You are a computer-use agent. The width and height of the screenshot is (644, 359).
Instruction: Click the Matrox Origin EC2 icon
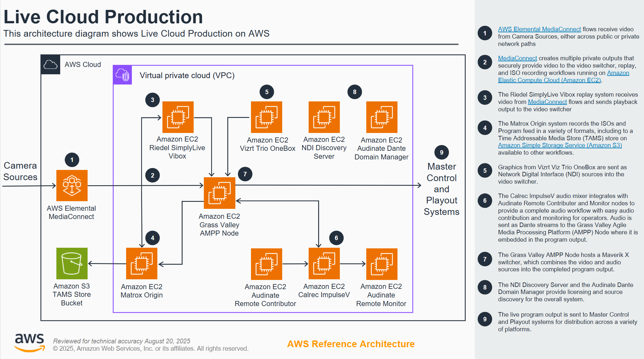coord(141,264)
